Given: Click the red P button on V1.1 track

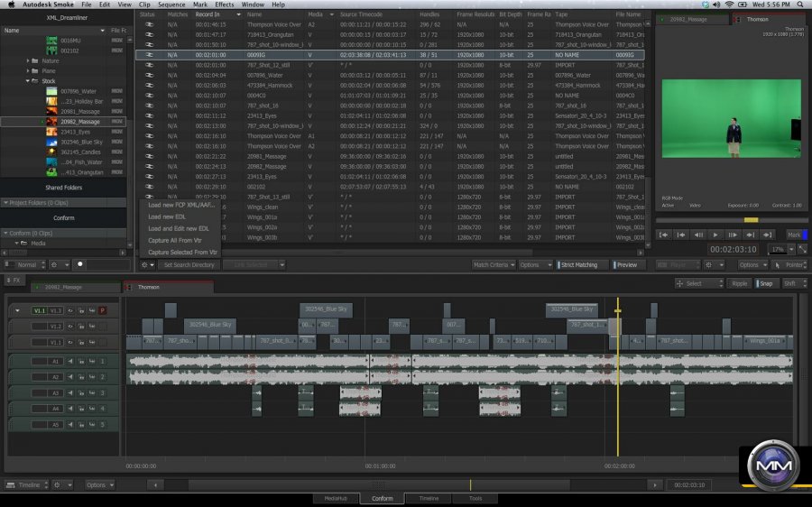Looking at the screenshot, I should click(x=102, y=309).
